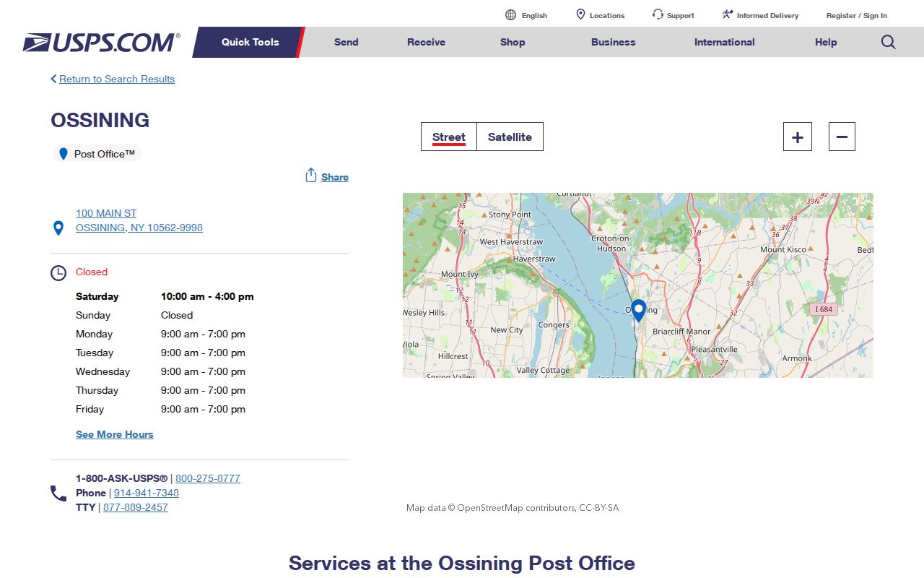This screenshot has height=578, width=924.
Task: Click the phone handset icon
Action: point(58,493)
